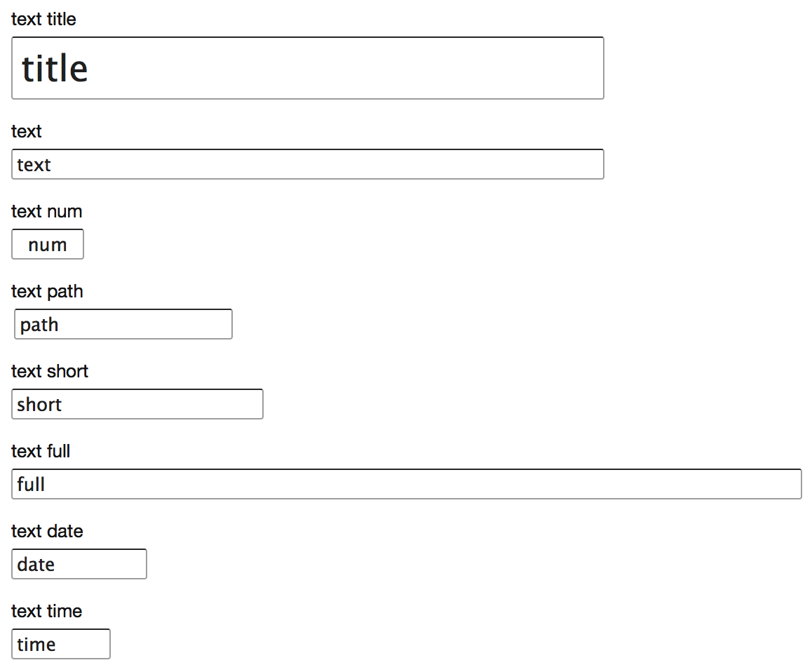Click the "text time" label
Image resolution: width=812 pixels, height=672 pixels.
(46, 611)
